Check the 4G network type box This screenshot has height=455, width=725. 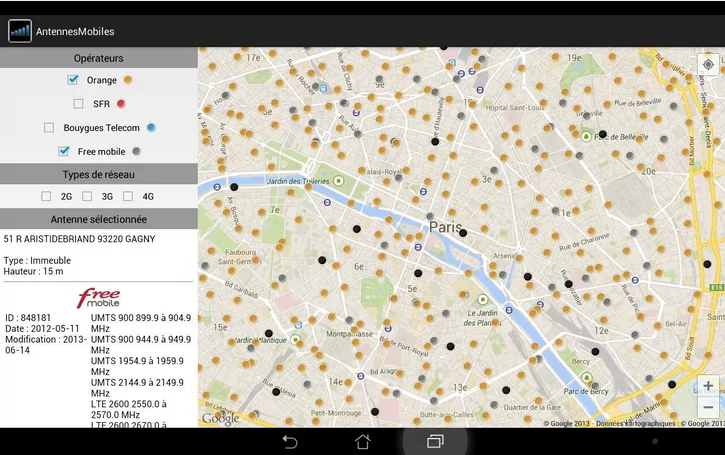point(128,197)
